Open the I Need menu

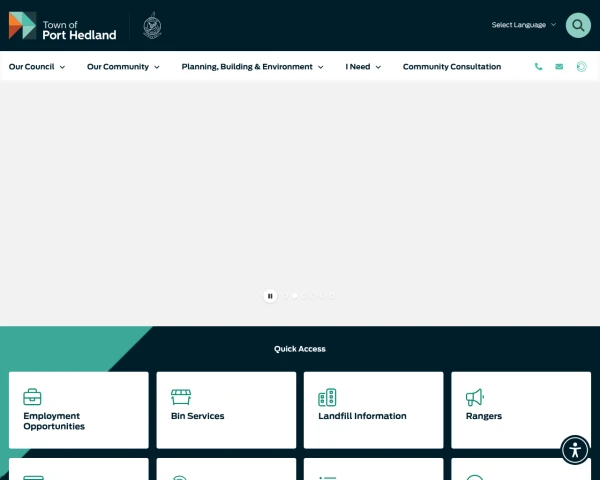363,67
